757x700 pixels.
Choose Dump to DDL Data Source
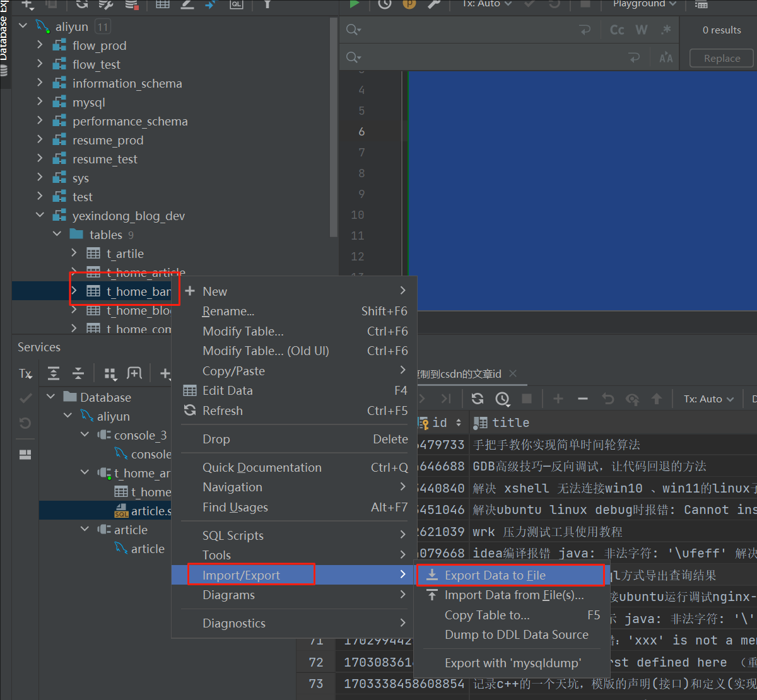tap(515, 635)
